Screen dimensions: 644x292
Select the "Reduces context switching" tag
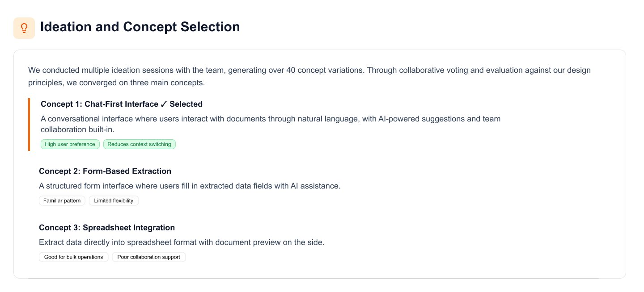coord(140,144)
